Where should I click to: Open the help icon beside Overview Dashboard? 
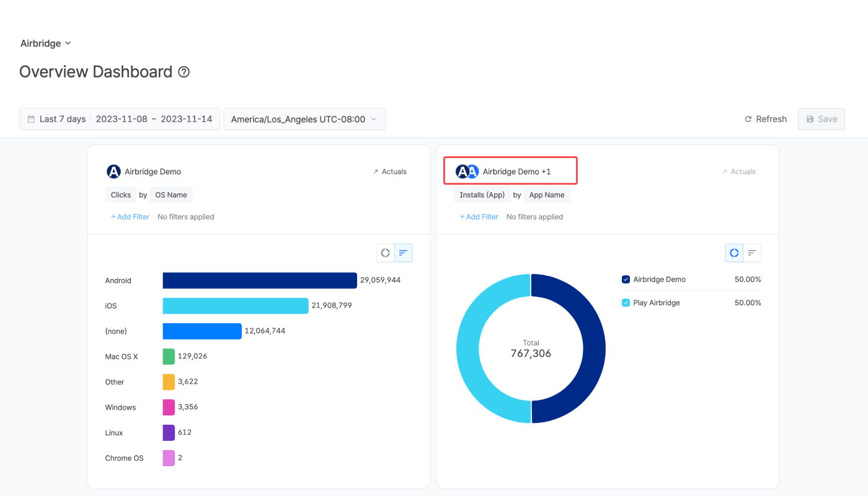[x=184, y=72]
